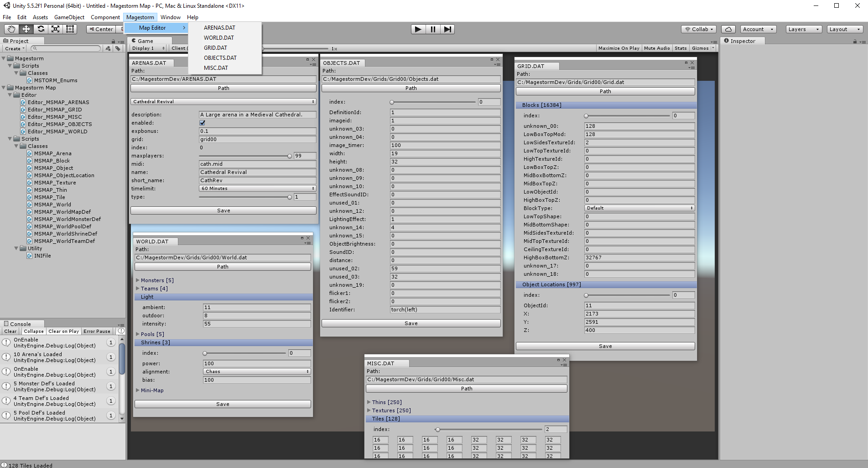Expand the Textures [250] foldout

click(369, 410)
